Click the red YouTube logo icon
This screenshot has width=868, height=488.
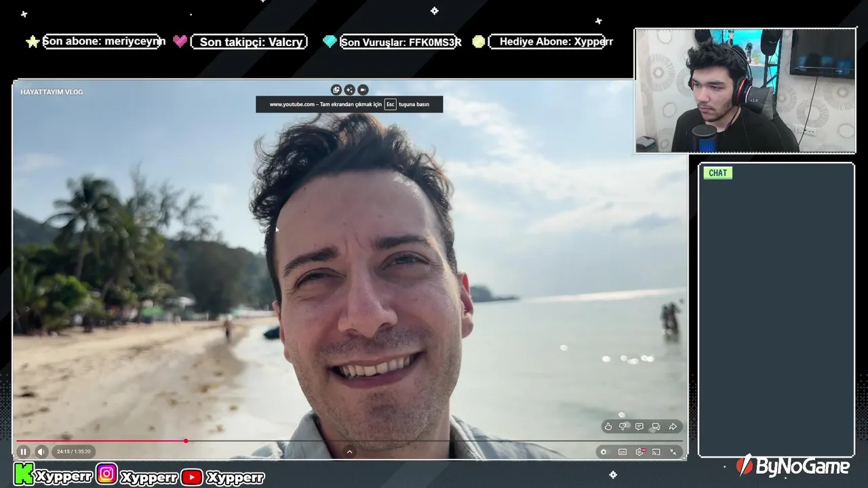(x=192, y=477)
